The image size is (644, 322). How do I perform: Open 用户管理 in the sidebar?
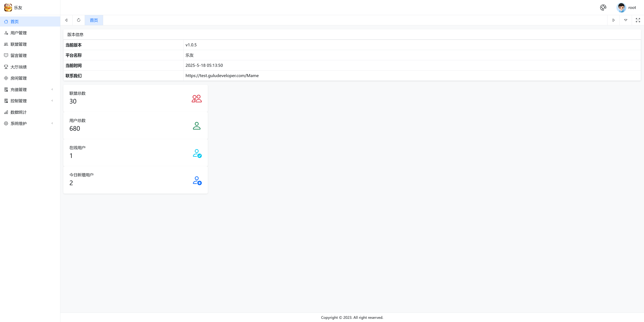(x=18, y=33)
